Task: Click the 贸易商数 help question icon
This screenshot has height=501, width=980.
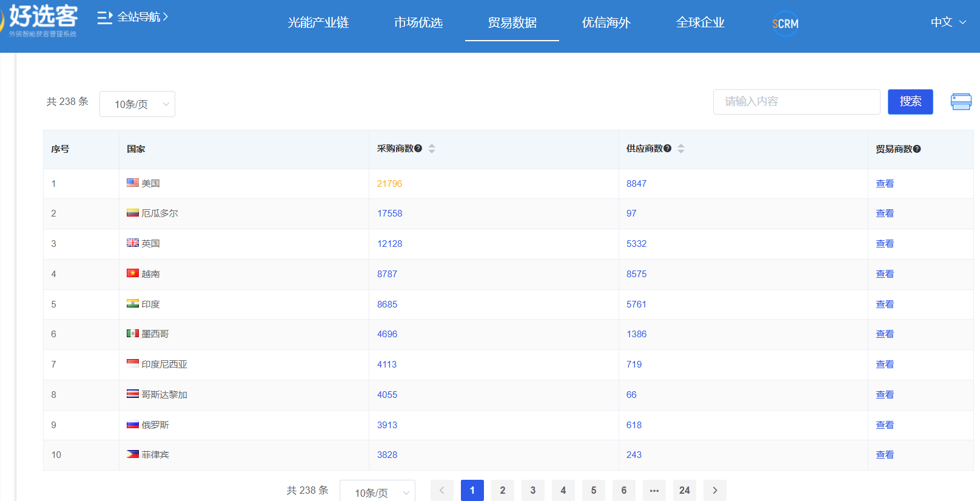Action: [x=917, y=149]
